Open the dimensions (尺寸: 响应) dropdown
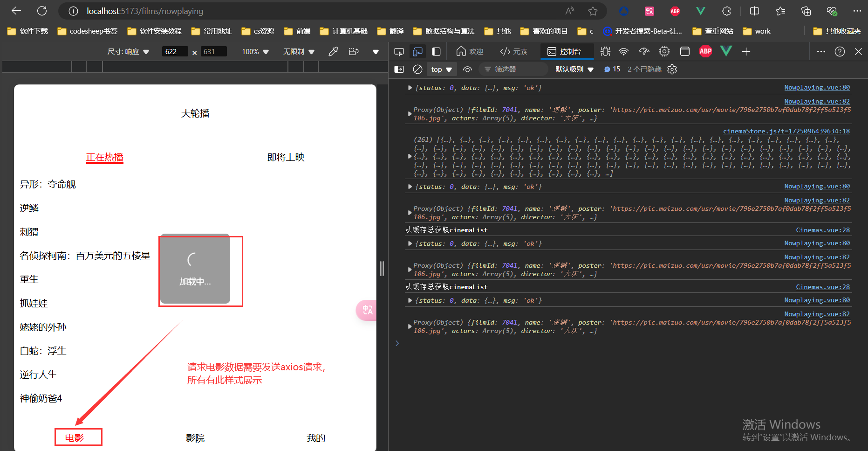Screen dimensions: 868x451 [128, 51]
